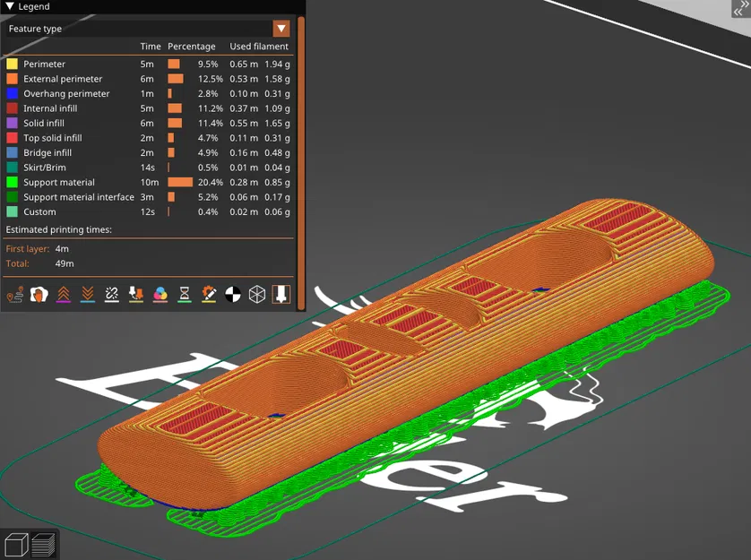Image resolution: width=751 pixels, height=560 pixels.
Task: Toggle Tool marker nozzle icon
Action: [281, 294]
